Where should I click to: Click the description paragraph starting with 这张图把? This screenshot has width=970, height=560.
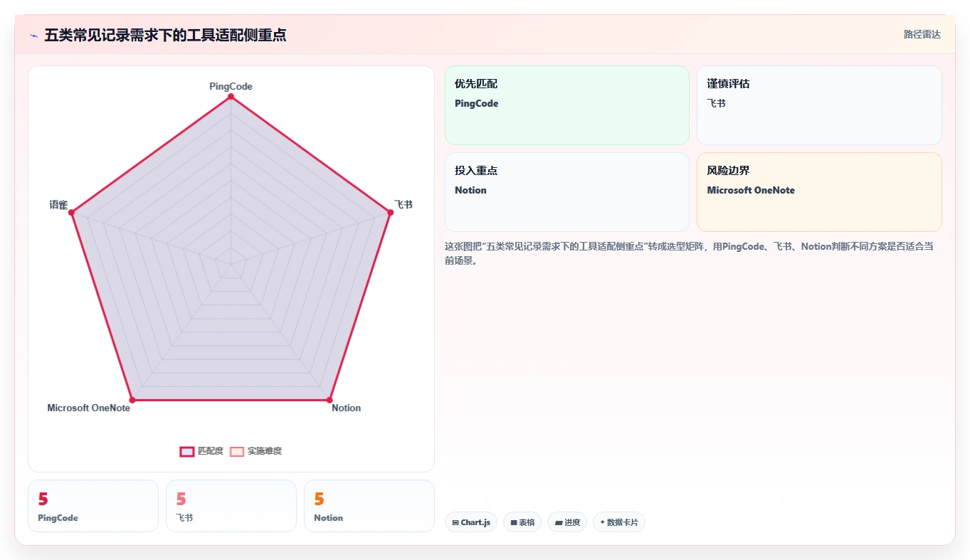pos(689,253)
